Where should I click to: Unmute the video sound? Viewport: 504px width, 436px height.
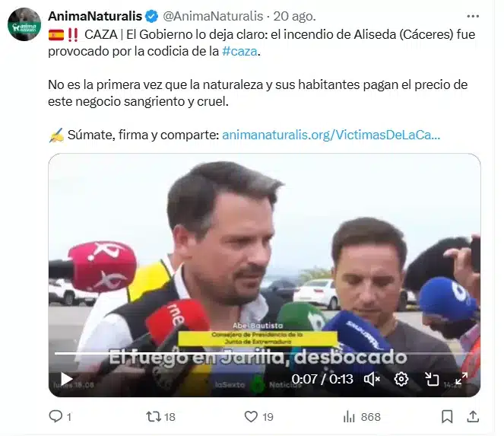(x=372, y=379)
